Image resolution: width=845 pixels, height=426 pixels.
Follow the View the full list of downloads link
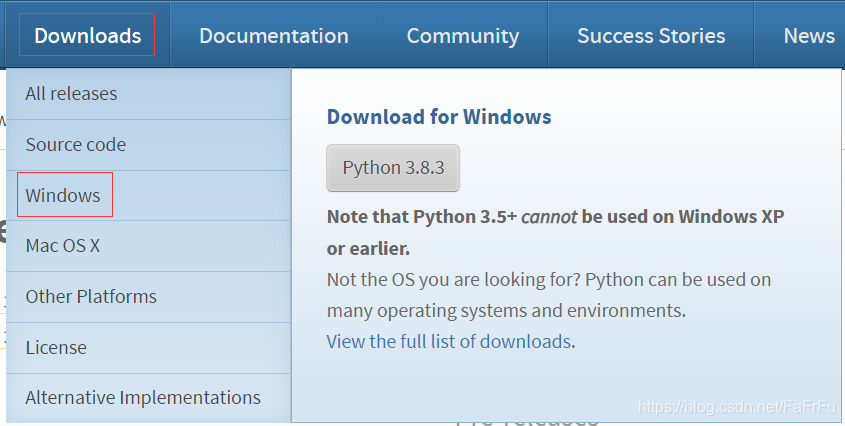coord(449,341)
